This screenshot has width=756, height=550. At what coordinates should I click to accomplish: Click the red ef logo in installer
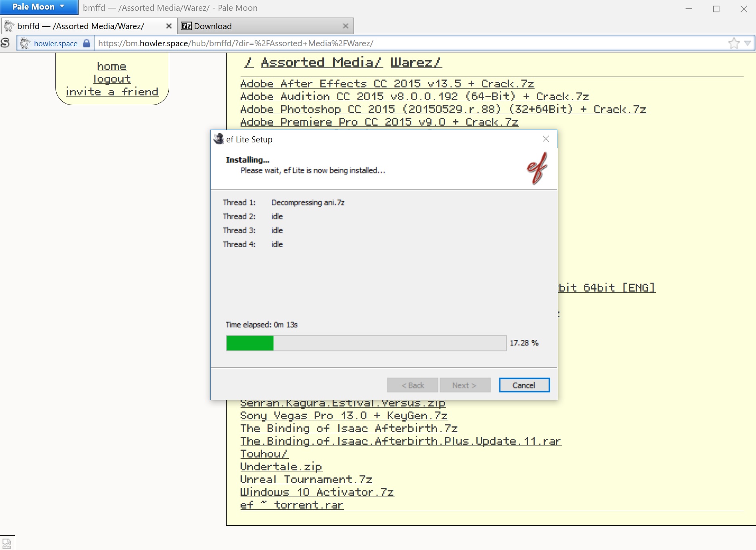point(537,168)
